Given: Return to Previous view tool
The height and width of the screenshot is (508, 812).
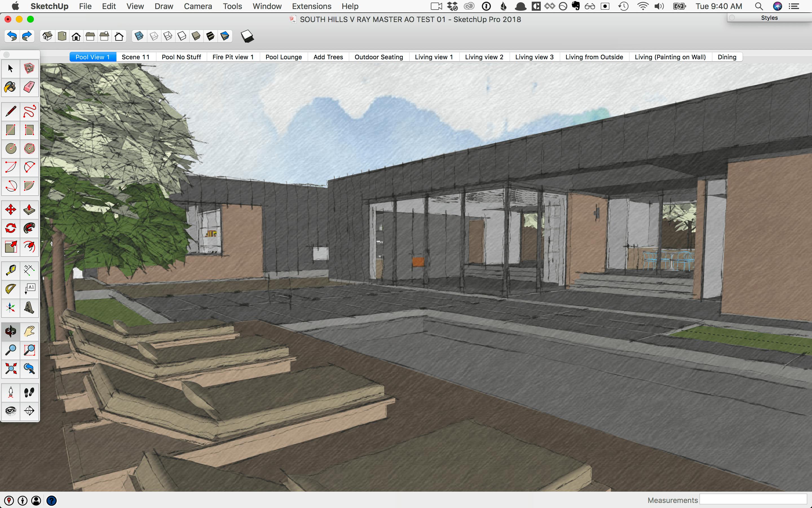Looking at the screenshot, I should (30, 369).
